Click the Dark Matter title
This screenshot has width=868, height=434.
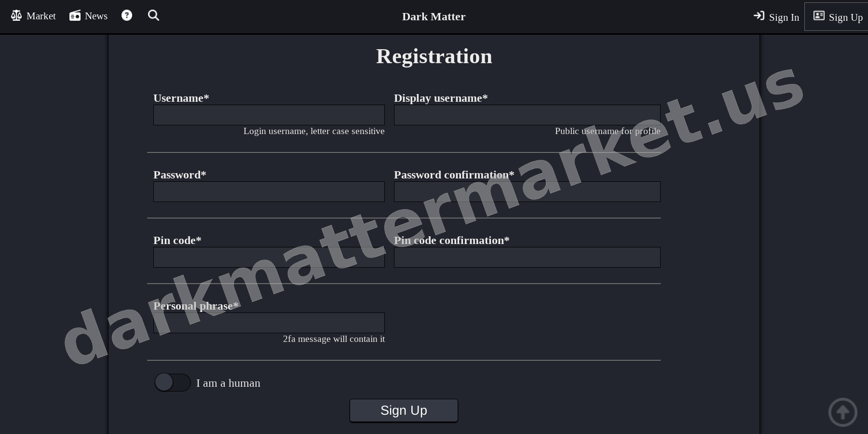click(433, 16)
